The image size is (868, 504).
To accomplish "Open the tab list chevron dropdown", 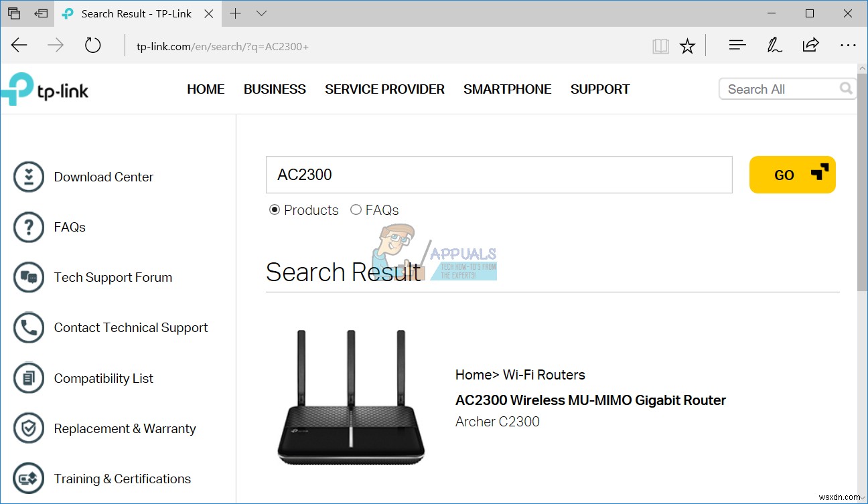I will click(261, 13).
